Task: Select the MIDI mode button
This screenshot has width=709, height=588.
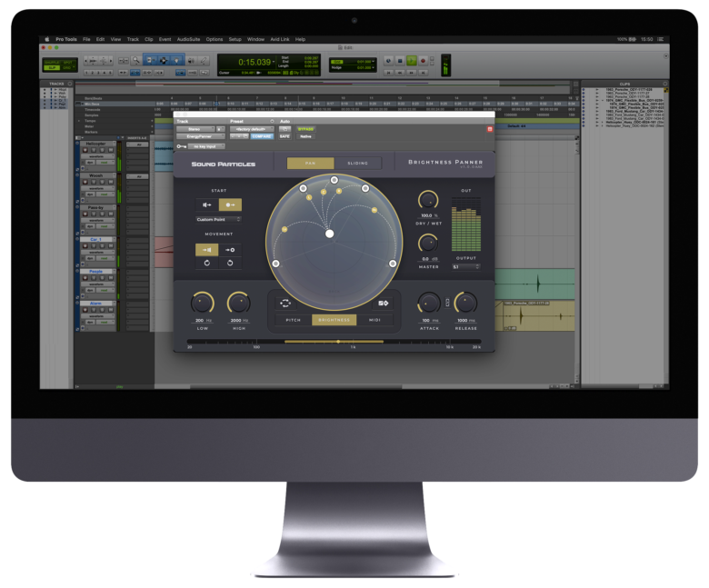Action: [x=374, y=320]
